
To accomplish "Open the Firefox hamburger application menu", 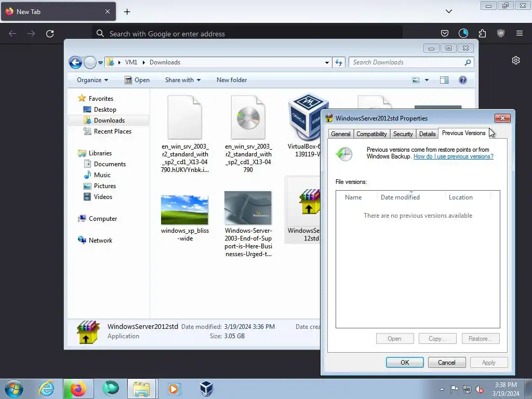I will (520, 33).
